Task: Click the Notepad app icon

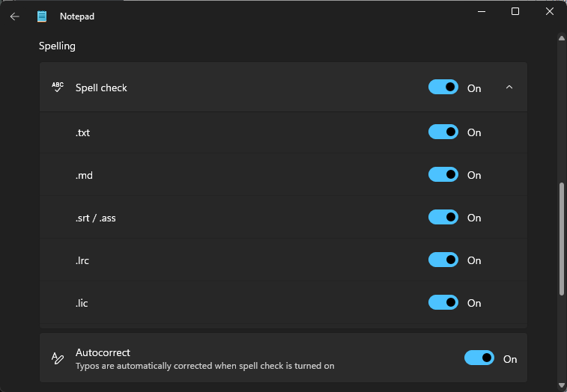Action: point(42,16)
